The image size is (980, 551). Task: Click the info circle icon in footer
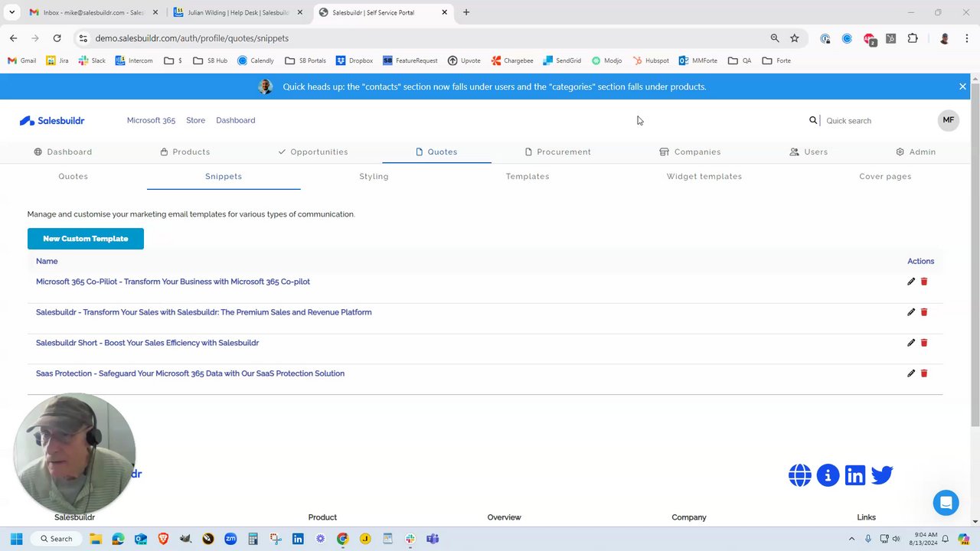828,475
